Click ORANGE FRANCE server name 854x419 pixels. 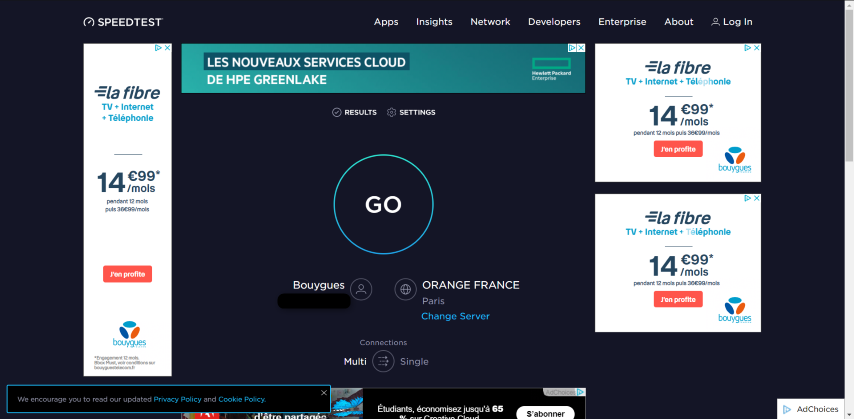(x=471, y=285)
